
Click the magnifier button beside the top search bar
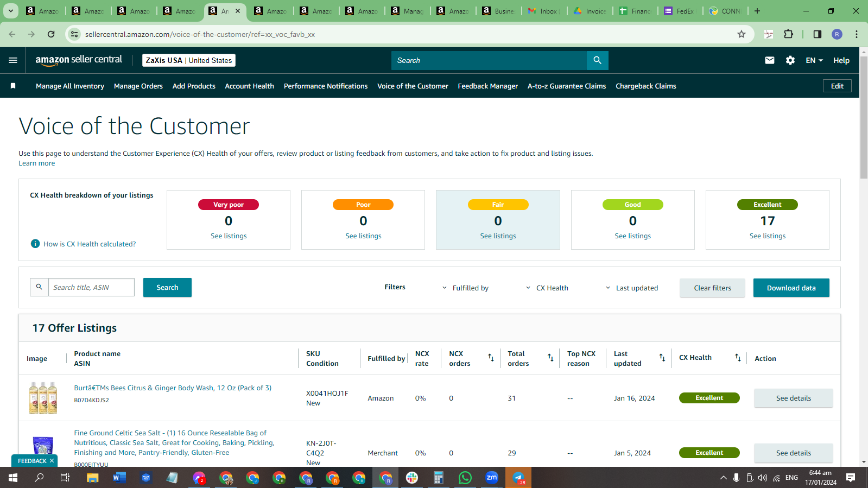(597, 60)
